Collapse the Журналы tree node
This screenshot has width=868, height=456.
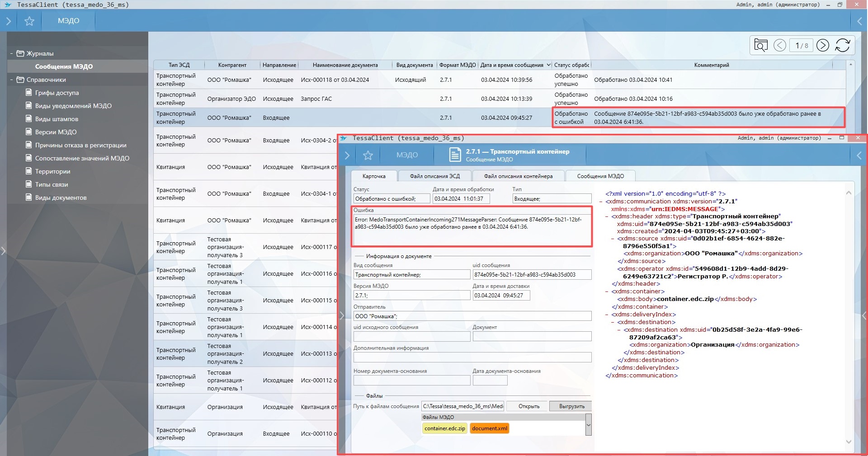point(11,53)
